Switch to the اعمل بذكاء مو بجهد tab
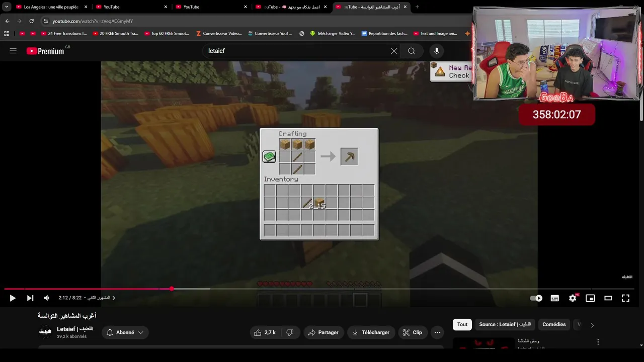The image size is (644, 362). click(291, 7)
